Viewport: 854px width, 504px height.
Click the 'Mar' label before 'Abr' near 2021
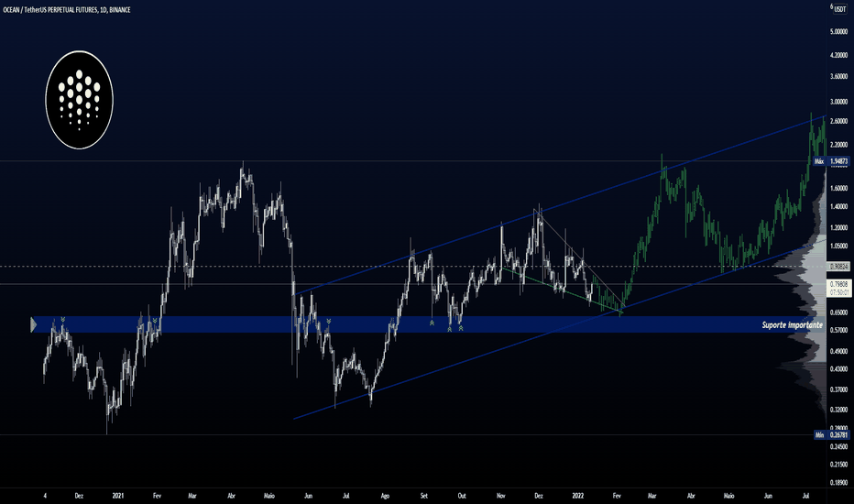coord(192,496)
